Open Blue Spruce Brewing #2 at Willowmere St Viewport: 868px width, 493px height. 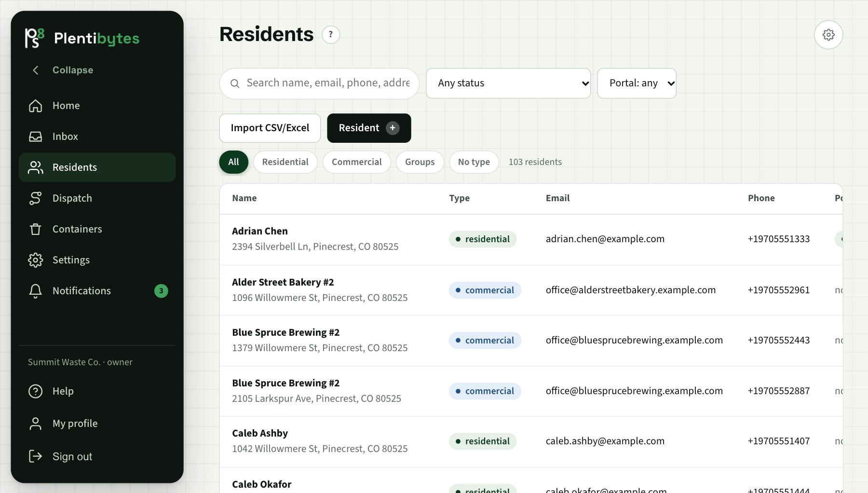click(x=531, y=341)
